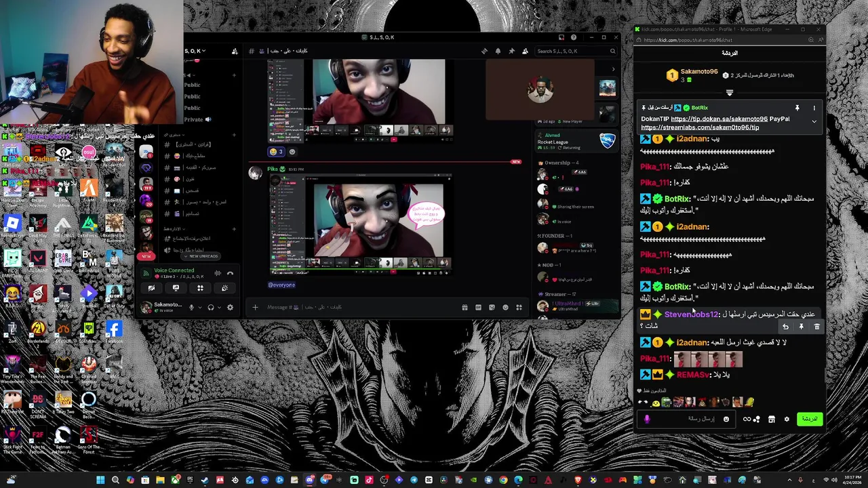868x488 pixels.
Task: Open emoji picker in Kick chat input
Action: click(726, 419)
